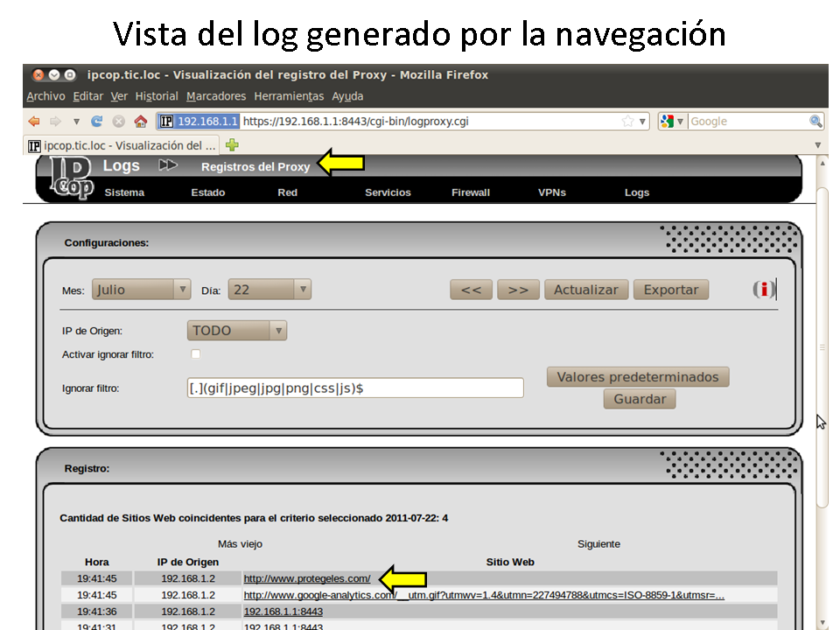Image resolution: width=840 pixels, height=630 pixels.
Task: Click the bookmark star in address bar
Action: click(627, 122)
